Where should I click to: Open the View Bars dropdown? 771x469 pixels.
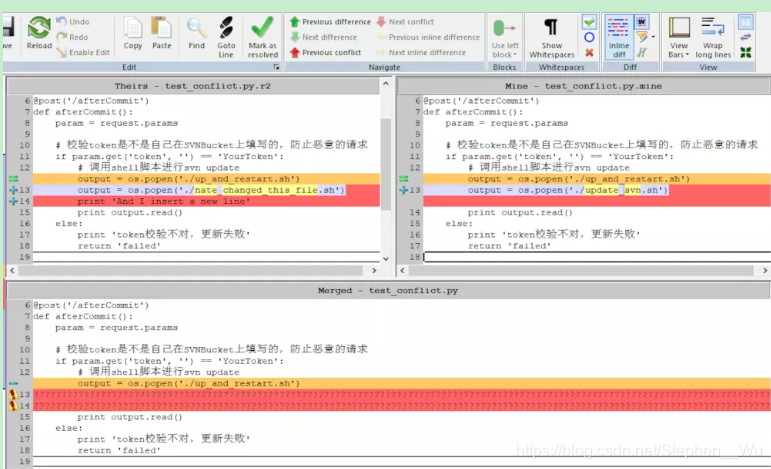[x=679, y=37]
